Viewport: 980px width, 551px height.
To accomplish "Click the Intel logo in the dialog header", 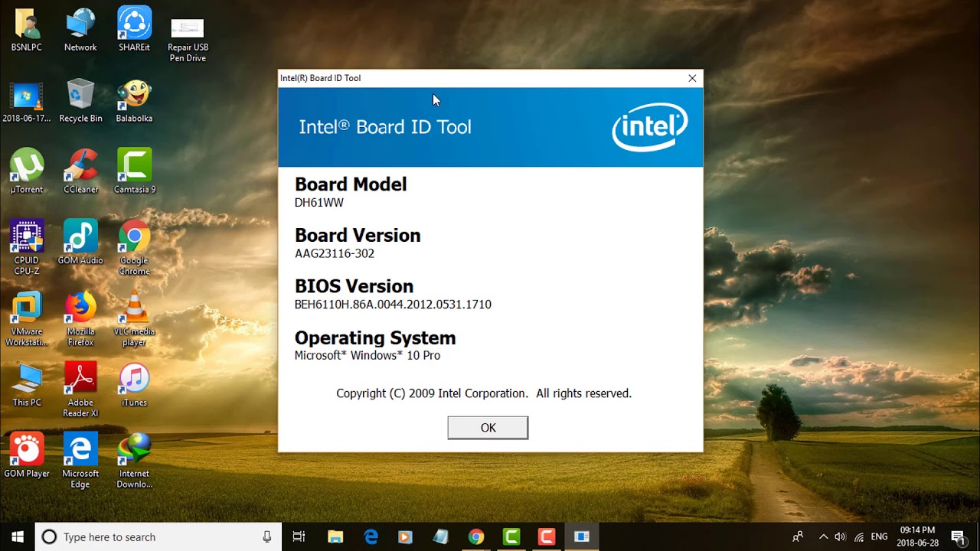I will 650,126.
